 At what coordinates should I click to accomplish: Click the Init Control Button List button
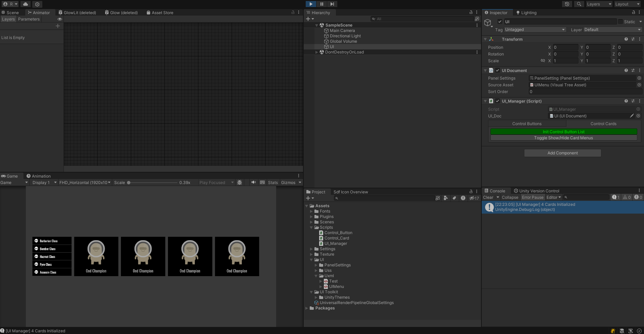pyautogui.click(x=563, y=132)
